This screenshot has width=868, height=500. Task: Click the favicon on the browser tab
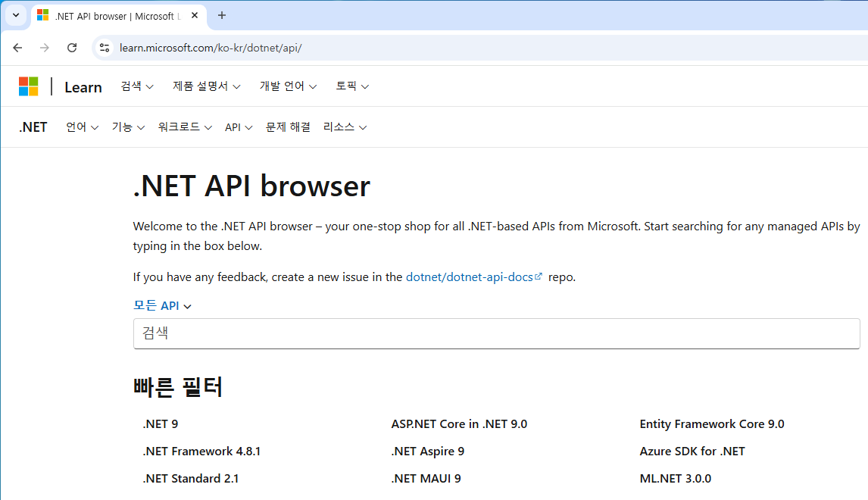click(x=43, y=15)
